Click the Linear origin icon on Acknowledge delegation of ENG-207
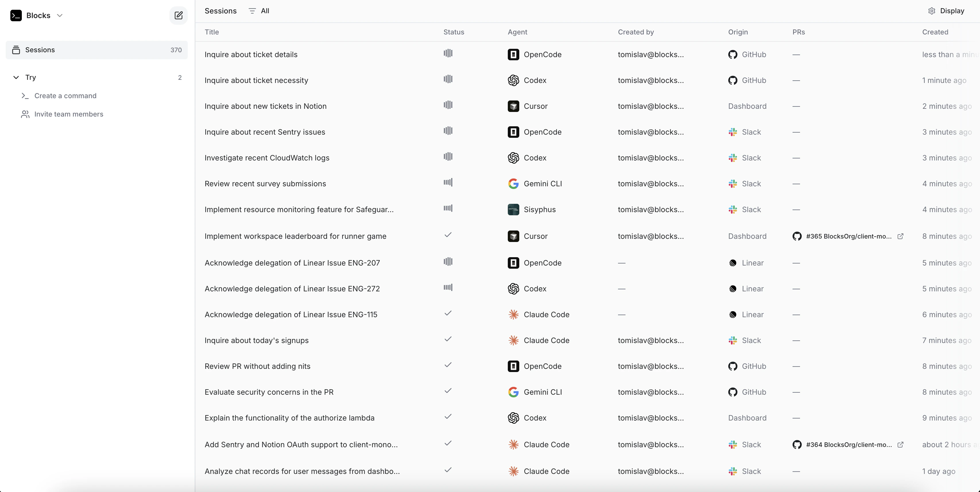This screenshot has width=980, height=492. [733, 263]
